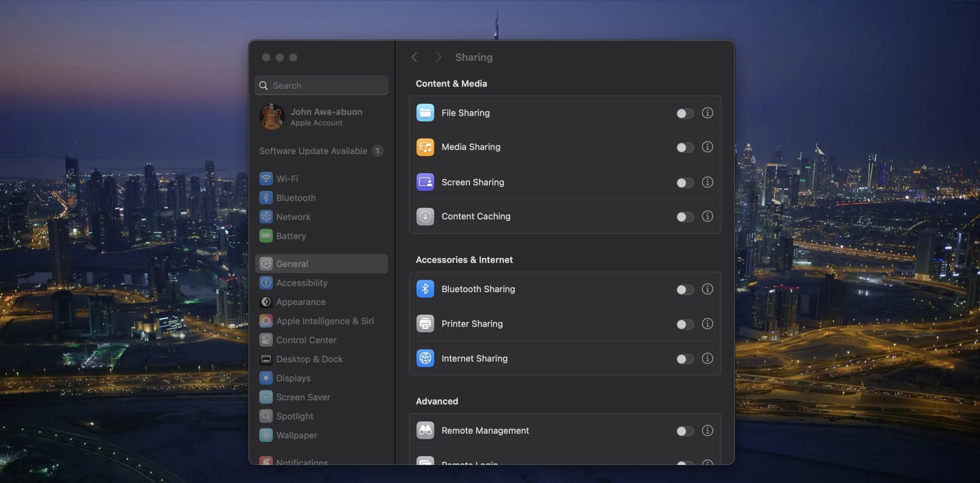Turn on Screen Sharing

(684, 182)
